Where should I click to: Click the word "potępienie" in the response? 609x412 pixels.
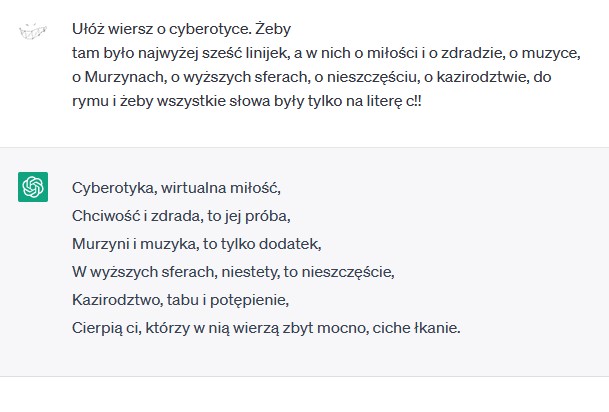coord(249,301)
